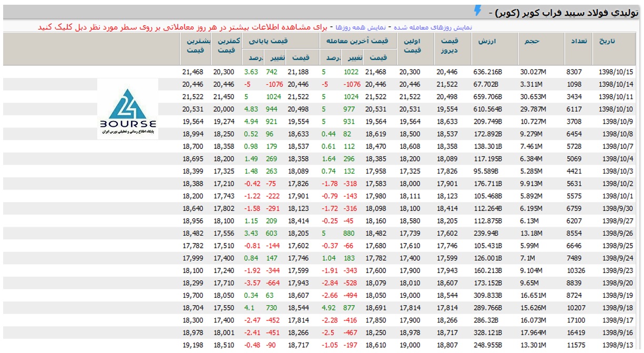Click the trade count cell 8307
The image size is (644, 353).
(574, 72)
